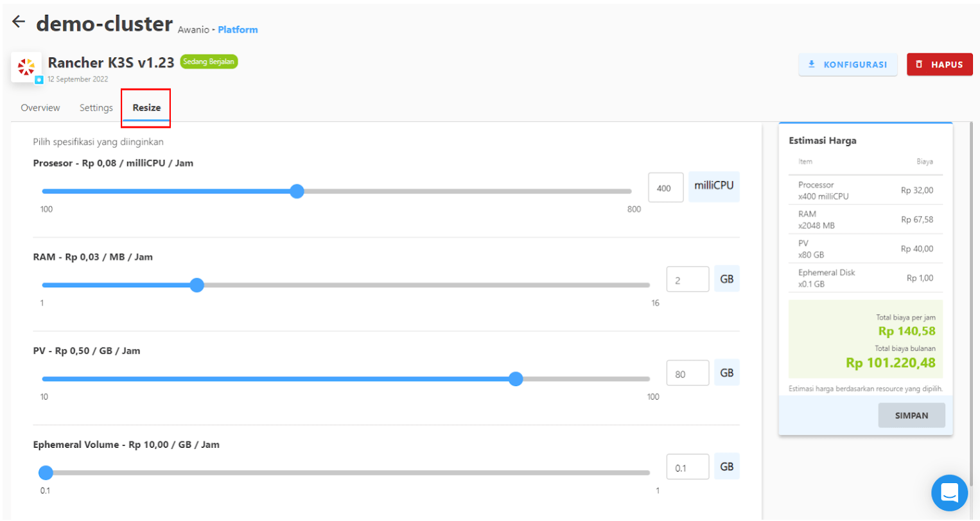Click the small blue badge under Rancher logo
This screenshot has height=521, width=980.
point(39,80)
